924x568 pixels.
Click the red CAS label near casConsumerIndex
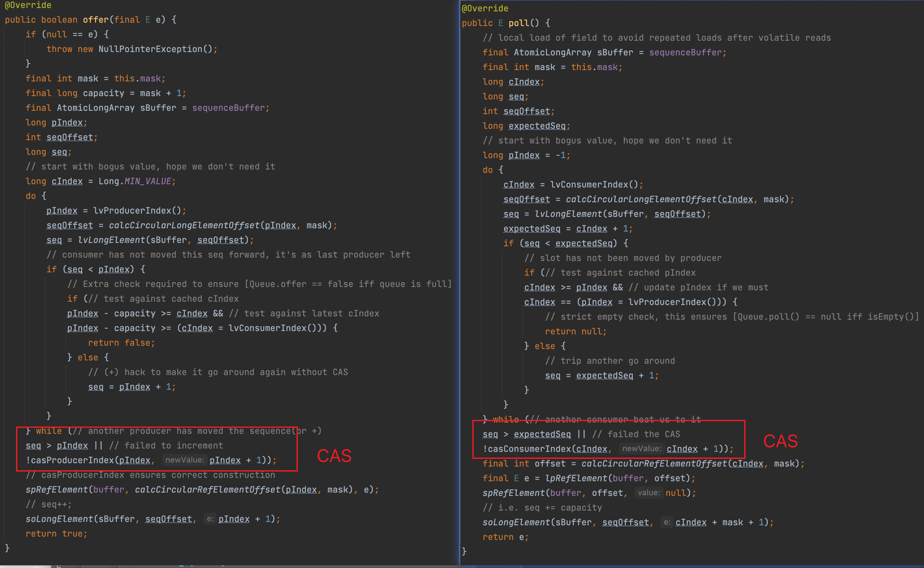tap(780, 441)
